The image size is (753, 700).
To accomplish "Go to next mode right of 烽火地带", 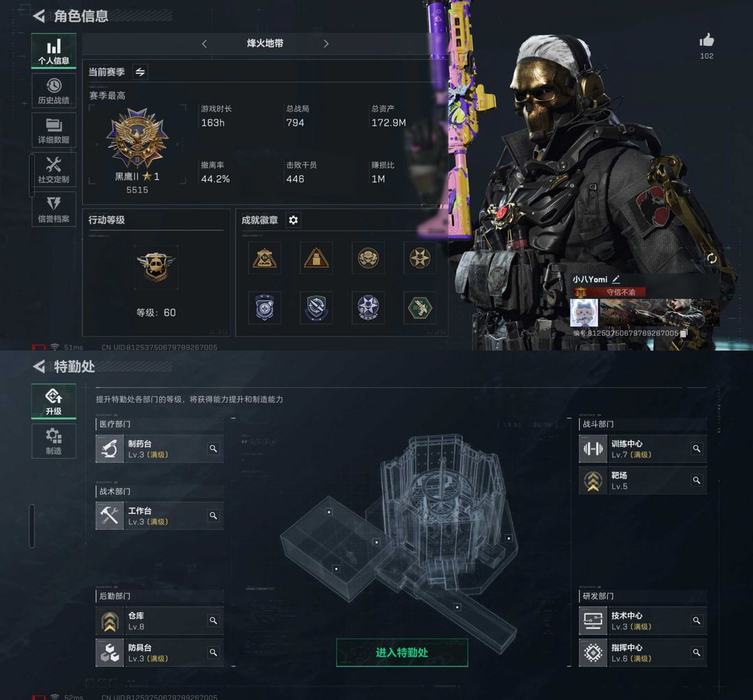I will coord(326,44).
